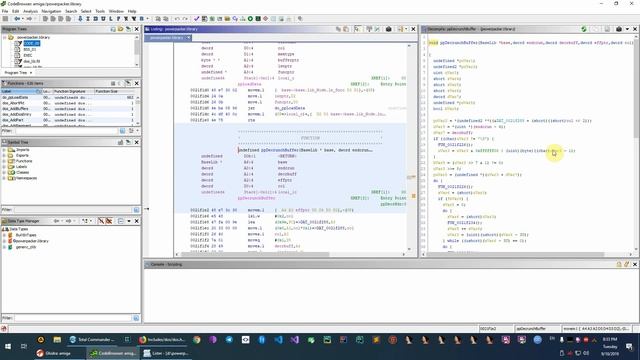Select CODE_00 segment in Program Trees
Image resolution: width=640 pixels, height=360 pixels.
(31, 43)
